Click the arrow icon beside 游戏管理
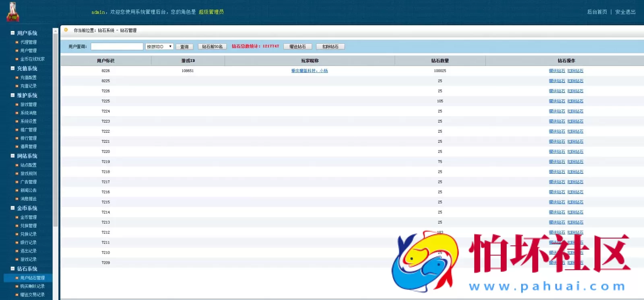 coord(17,105)
